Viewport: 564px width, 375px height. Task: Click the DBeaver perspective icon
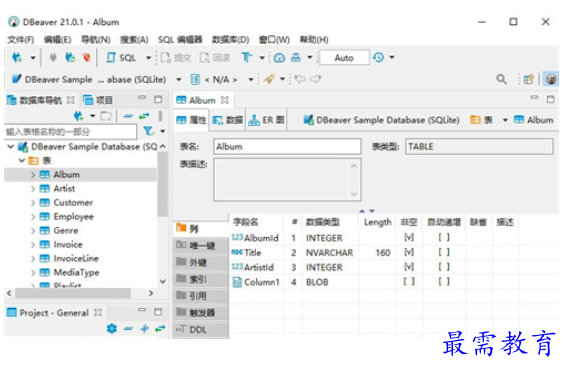point(551,79)
